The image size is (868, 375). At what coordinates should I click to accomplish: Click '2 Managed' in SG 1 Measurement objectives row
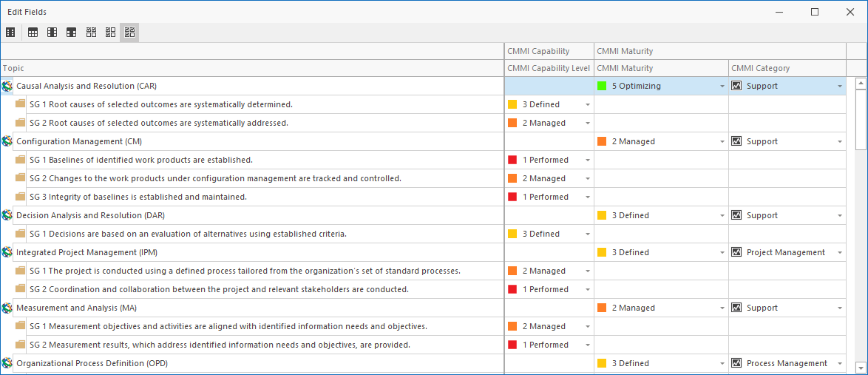543,326
